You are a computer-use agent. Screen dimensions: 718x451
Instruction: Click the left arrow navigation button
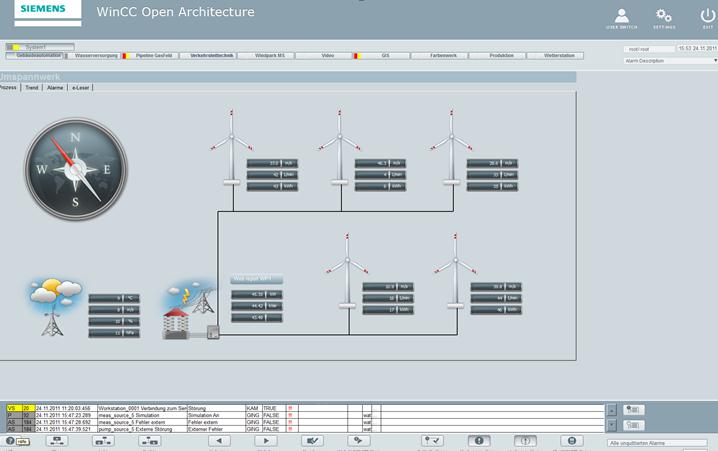pyautogui.click(x=218, y=440)
